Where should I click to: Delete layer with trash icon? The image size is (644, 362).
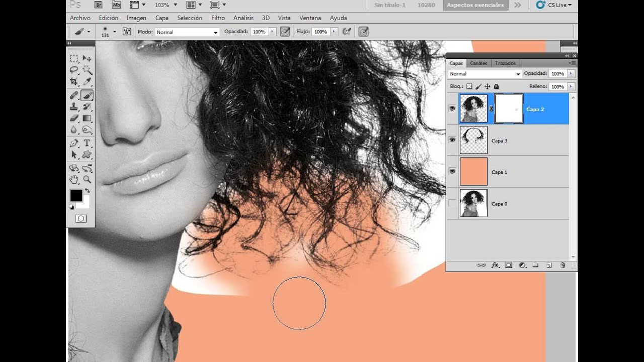(x=562, y=265)
